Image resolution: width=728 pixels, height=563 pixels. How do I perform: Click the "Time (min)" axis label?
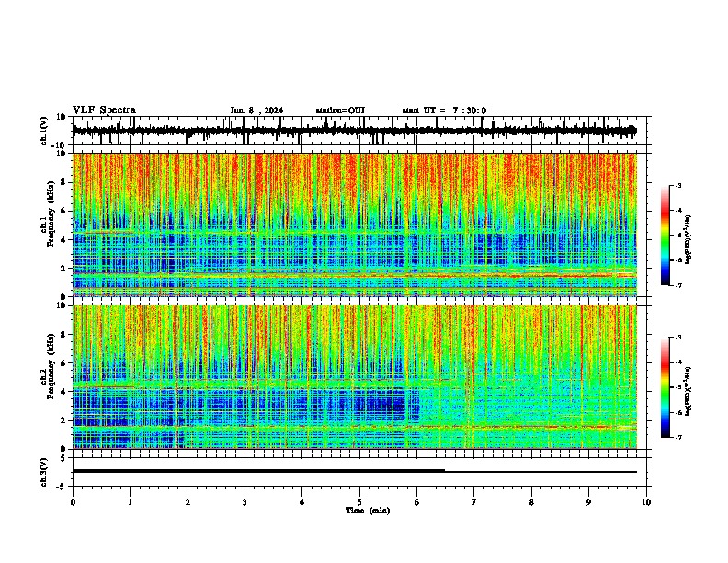pyautogui.click(x=368, y=511)
